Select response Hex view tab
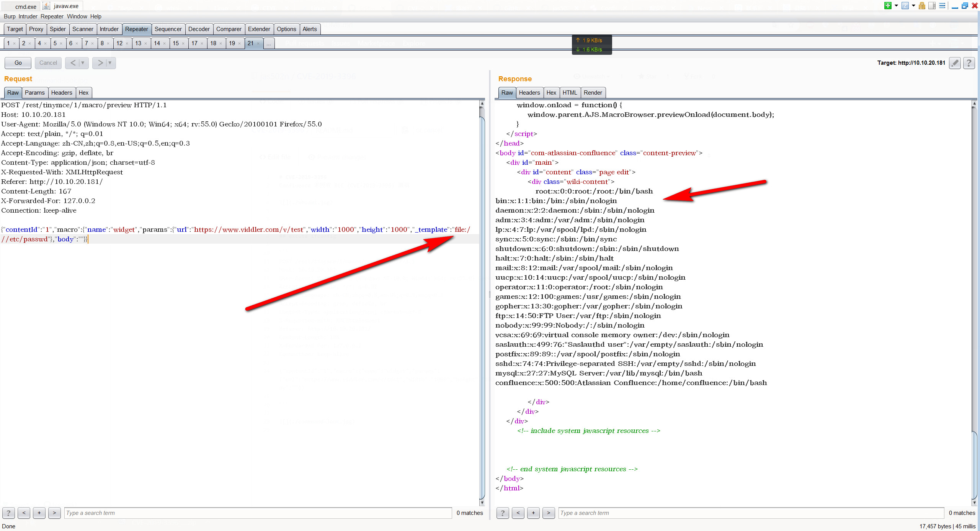Image resolution: width=980 pixels, height=531 pixels. point(551,93)
